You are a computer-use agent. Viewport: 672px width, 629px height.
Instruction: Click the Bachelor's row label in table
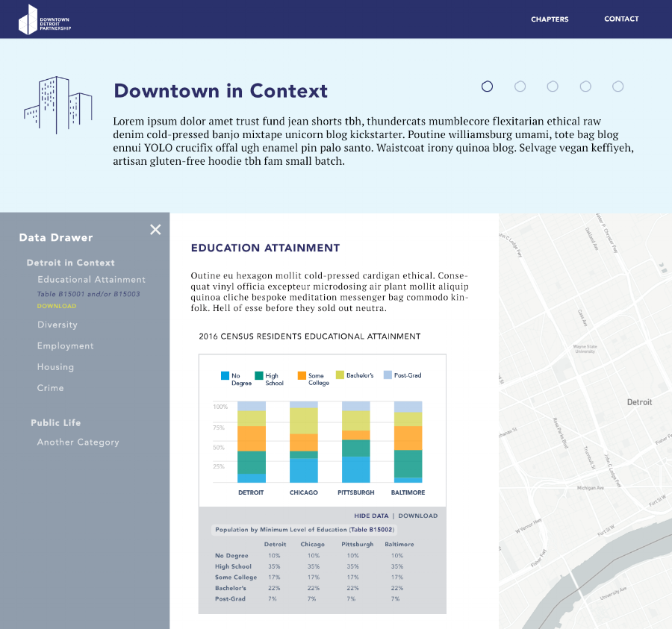point(231,588)
